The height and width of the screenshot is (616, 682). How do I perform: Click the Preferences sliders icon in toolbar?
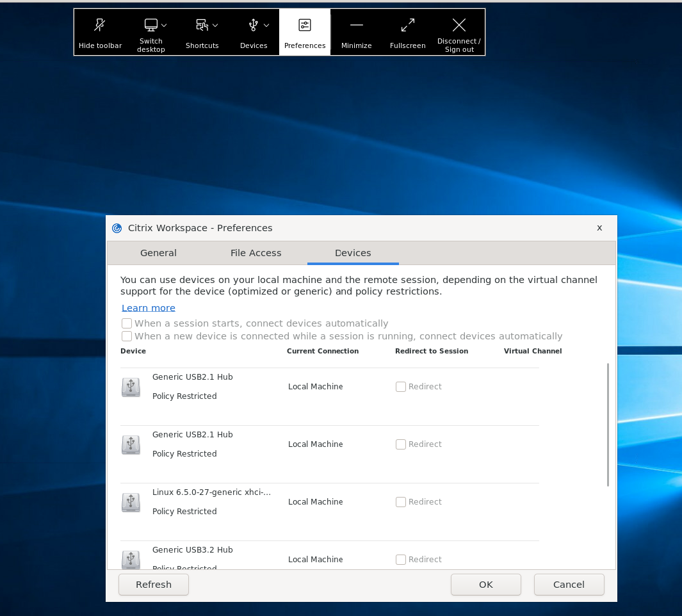pos(305,26)
